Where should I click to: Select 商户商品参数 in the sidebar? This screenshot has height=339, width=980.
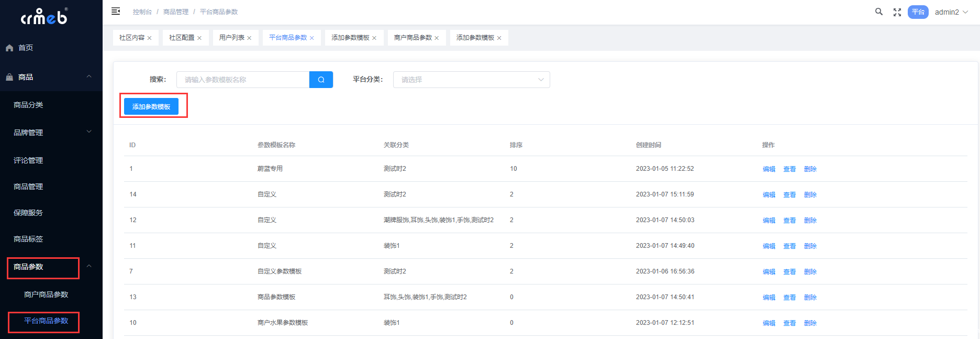coord(46,294)
